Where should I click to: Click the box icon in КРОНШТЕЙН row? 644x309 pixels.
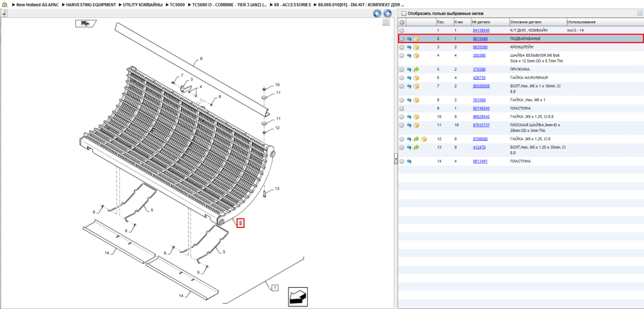(x=417, y=47)
